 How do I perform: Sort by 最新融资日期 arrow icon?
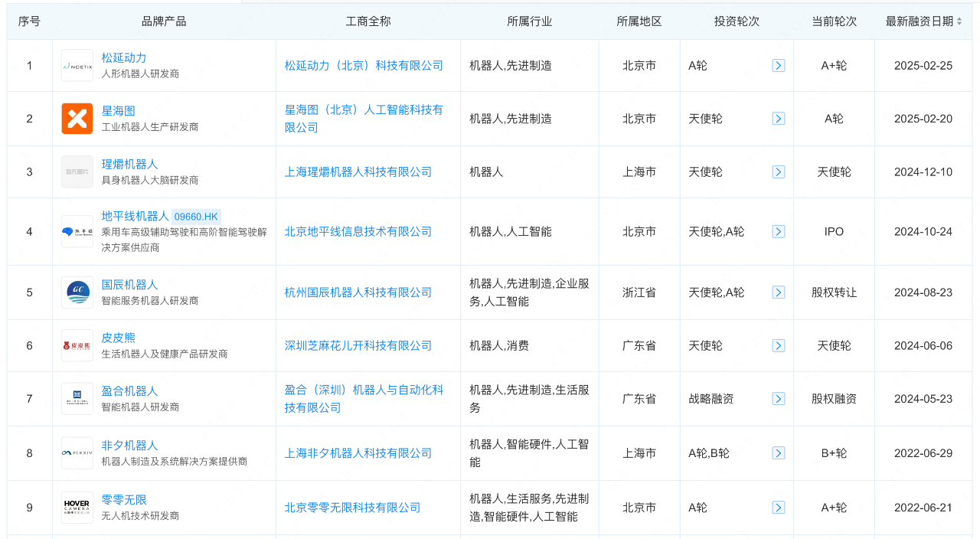(959, 21)
